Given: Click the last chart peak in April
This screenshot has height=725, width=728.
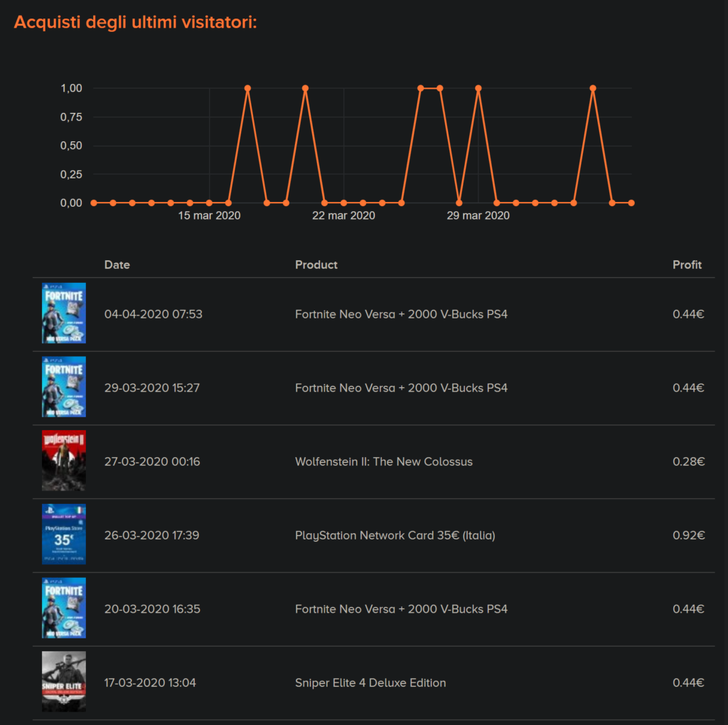Looking at the screenshot, I should pyautogui.click(x=593, y=88).
